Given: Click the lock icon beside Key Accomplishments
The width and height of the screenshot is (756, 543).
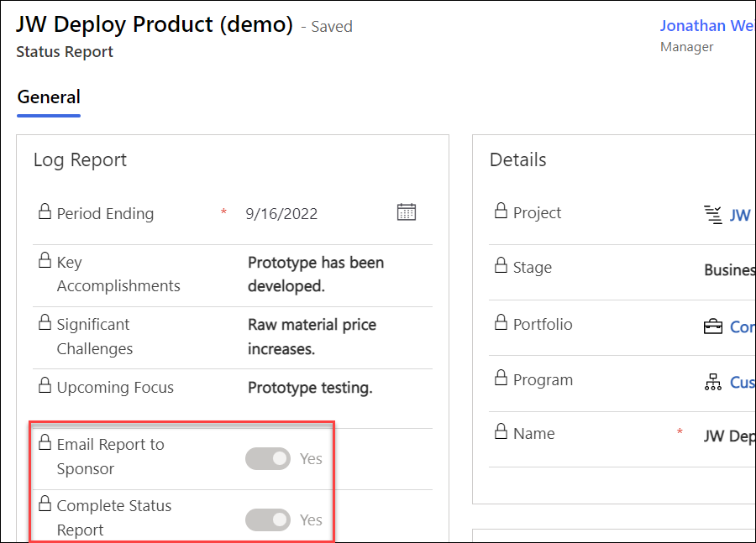Looking at the screenshot, I should (45, 262).
